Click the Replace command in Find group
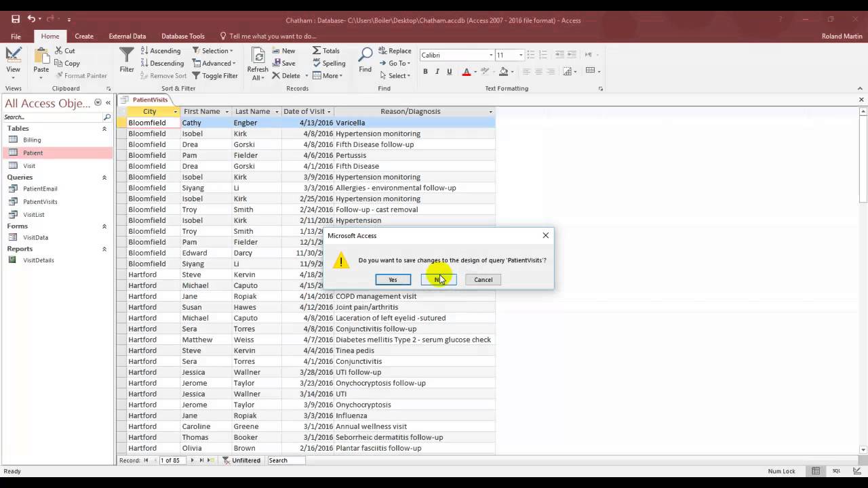868x488 pixels. click(395, 51)
